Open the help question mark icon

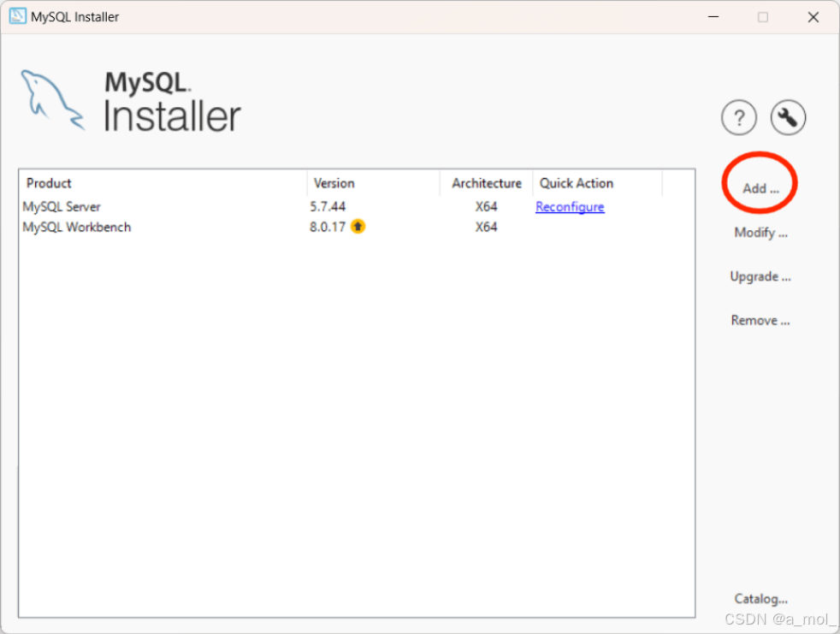739,117
